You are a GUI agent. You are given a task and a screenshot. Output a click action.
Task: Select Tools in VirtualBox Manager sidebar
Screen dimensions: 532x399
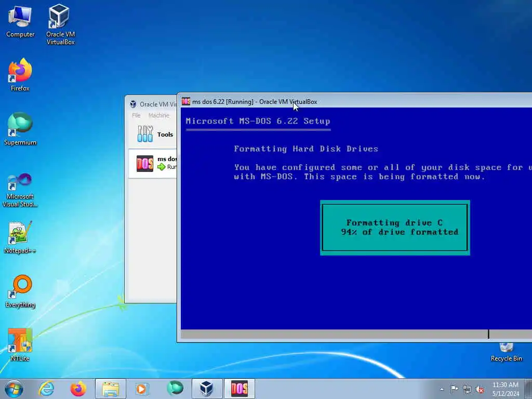(x=153, y=134)
